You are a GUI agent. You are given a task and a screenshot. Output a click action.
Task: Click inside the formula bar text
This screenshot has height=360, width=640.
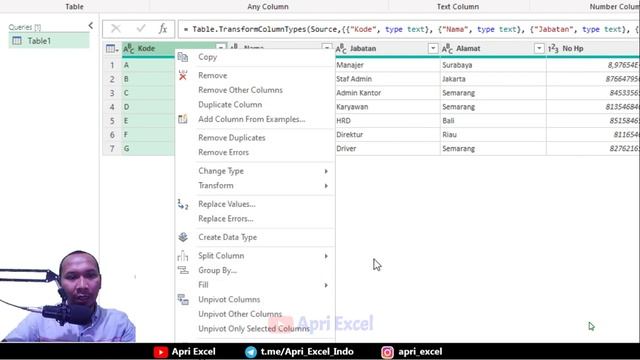(408, 29)
